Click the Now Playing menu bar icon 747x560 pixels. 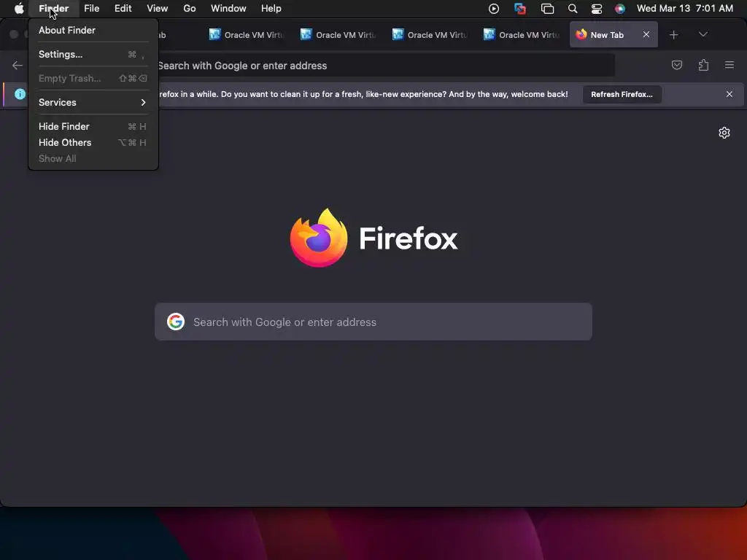coord(494,9)
